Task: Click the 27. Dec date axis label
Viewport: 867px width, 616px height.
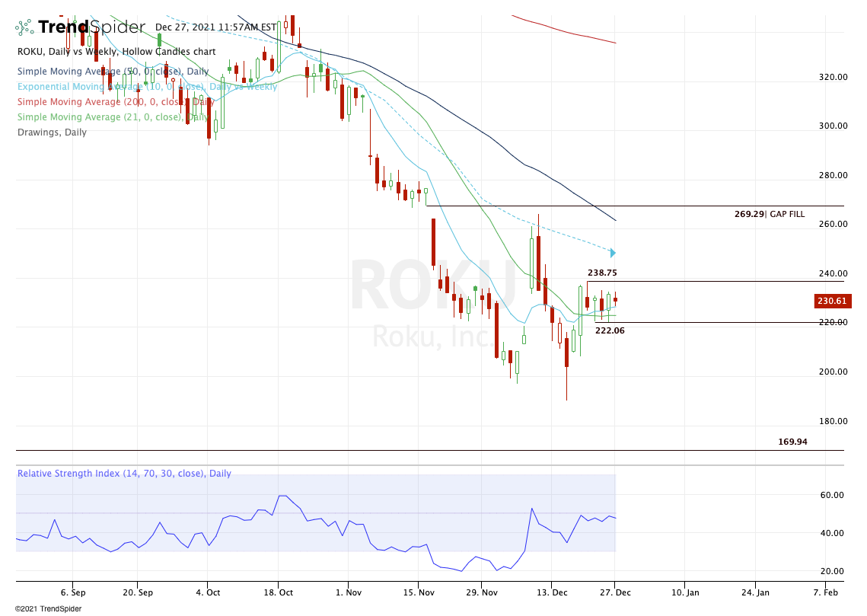Action: 615,592
